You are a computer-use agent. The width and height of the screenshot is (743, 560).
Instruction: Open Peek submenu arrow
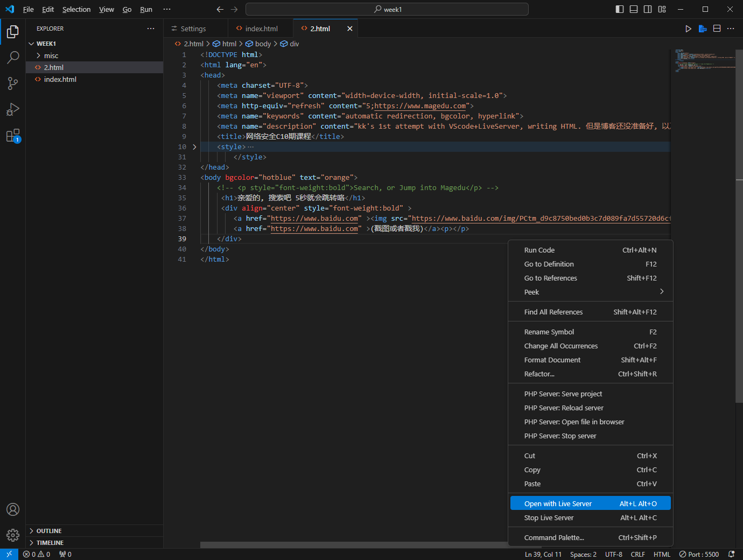(662, 291)
